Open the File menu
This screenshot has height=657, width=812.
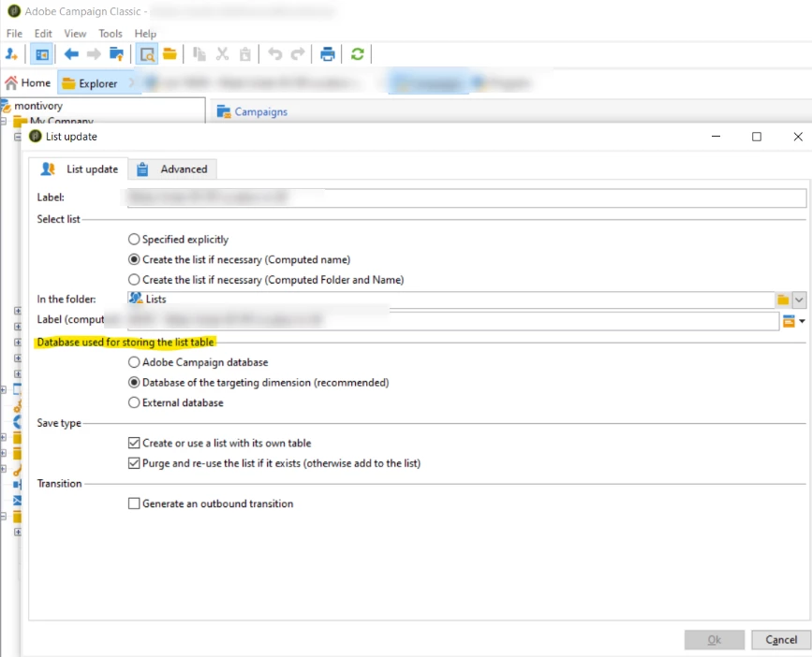pos(14,34)
